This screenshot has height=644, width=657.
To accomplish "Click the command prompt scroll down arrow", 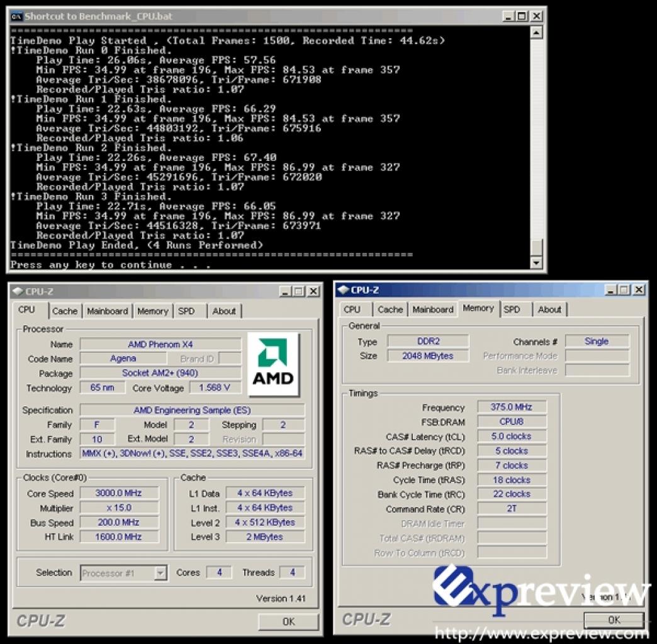I will click(536, 262).
